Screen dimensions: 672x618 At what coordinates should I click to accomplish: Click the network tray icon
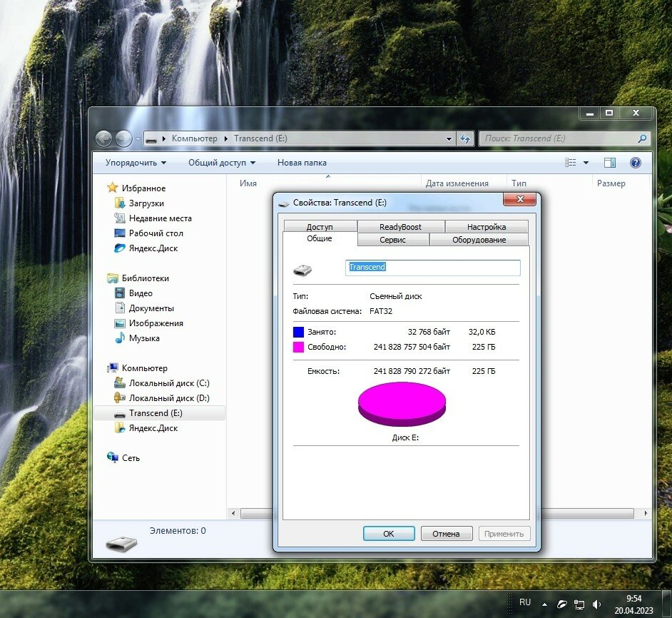(579, 604)
